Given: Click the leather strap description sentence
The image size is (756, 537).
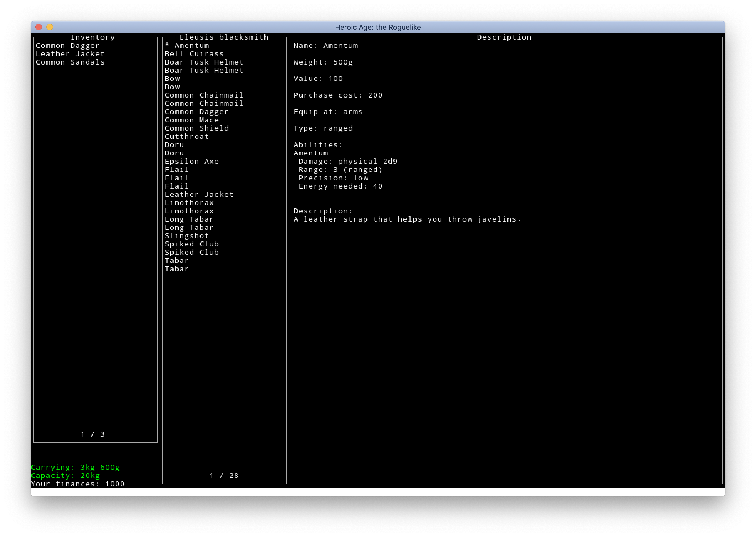Looking at the screenshot, I should 407,219.
